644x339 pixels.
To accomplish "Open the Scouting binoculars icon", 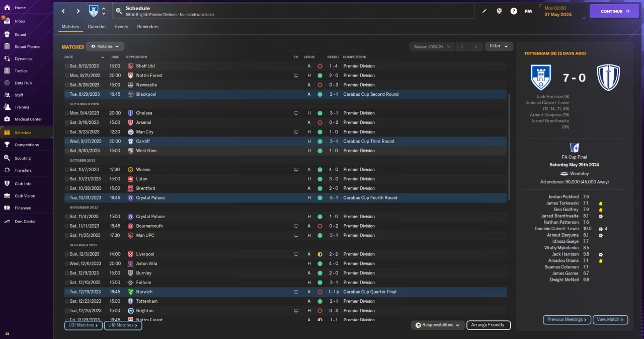I will coord(7,158).
